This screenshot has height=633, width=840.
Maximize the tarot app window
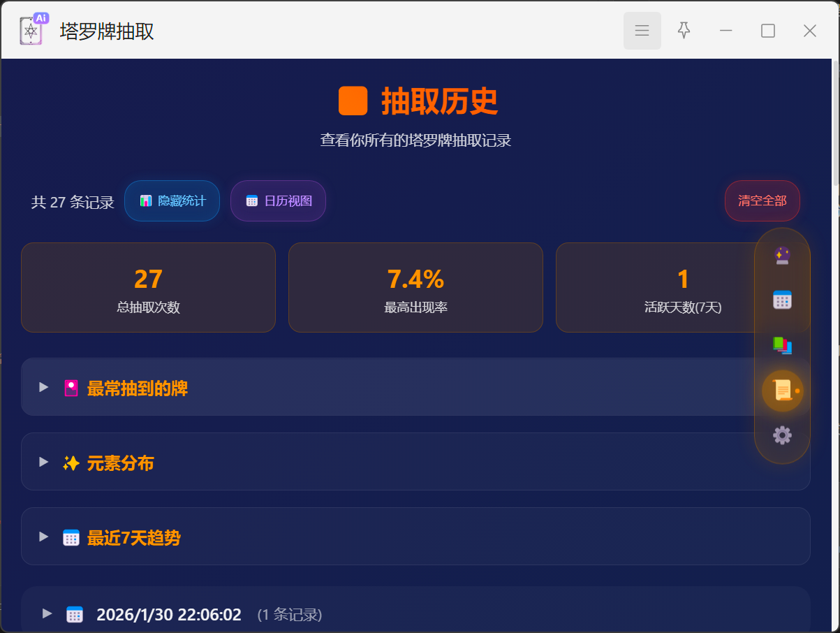pyautogui.click(x=767, y=31)
